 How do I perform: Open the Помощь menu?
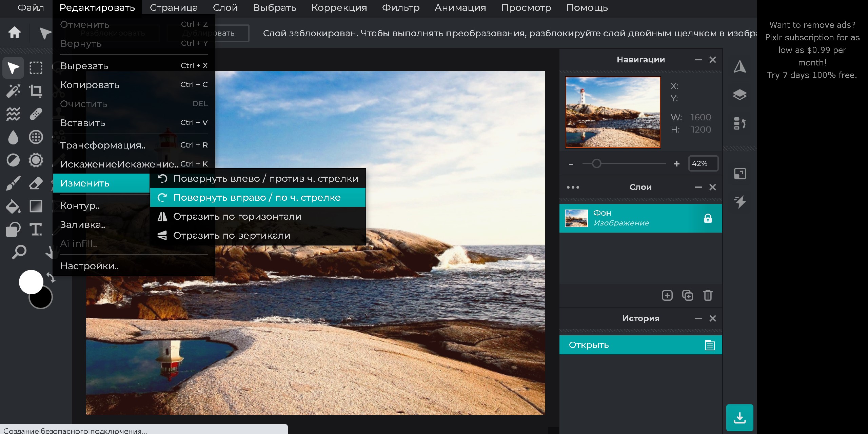587,7
